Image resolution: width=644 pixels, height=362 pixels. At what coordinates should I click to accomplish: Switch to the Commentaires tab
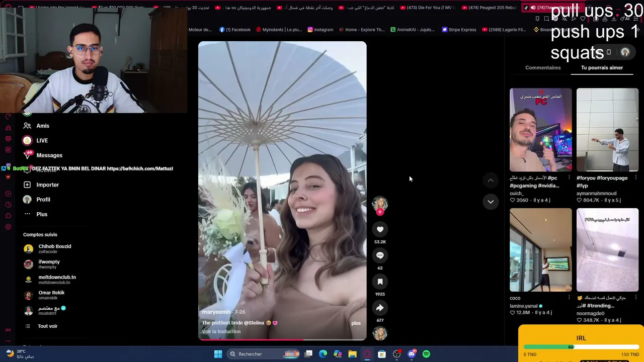coord(543,67)
